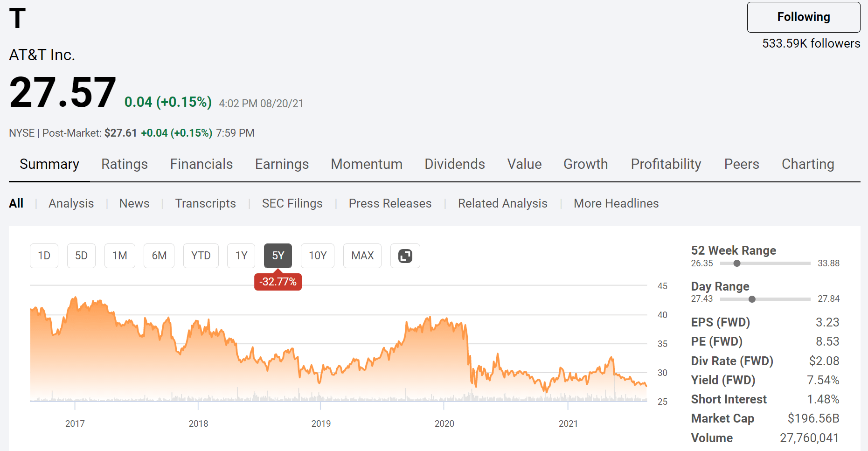Click the Day Range slider marker
Image resolution: width=868 pixels, height=451 pixels.
[752, 299]
